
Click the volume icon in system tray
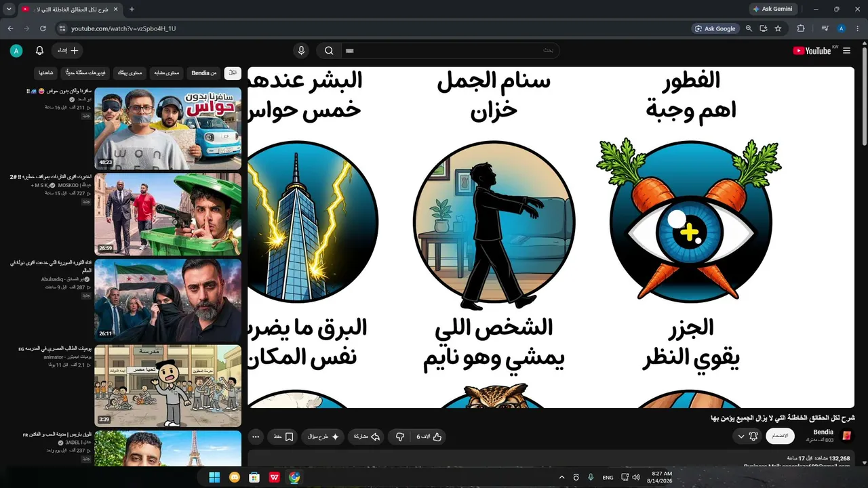637,477
